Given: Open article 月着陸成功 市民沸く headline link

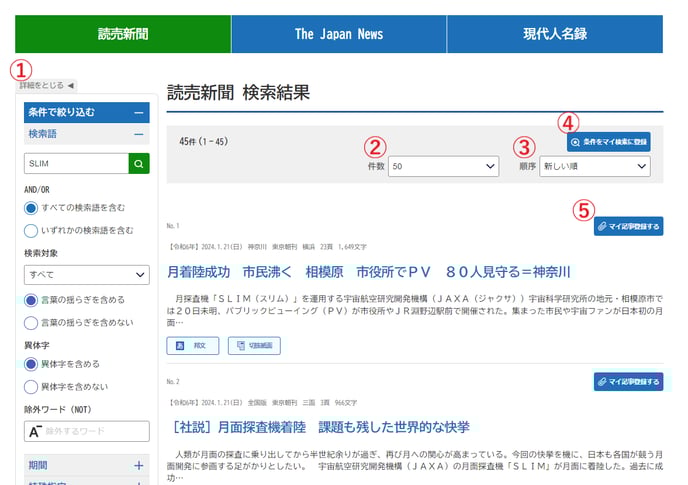Looking at the screenshot, I should tap(368, 271).
